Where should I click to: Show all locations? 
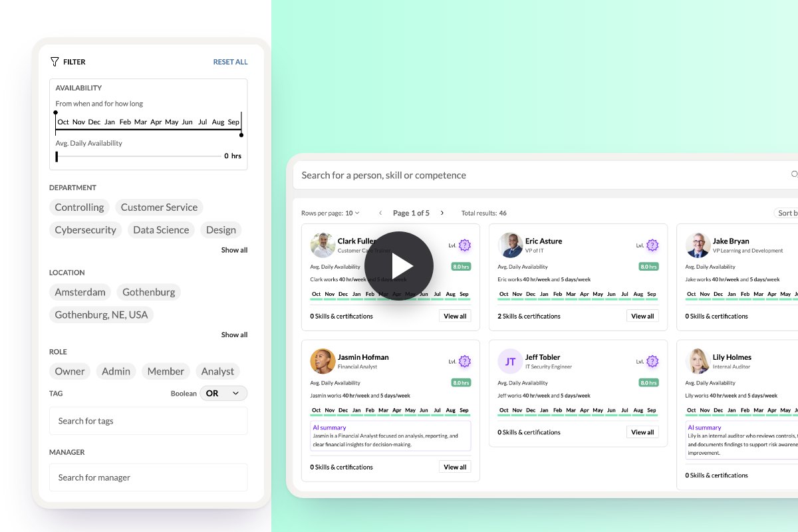point(234,334)
